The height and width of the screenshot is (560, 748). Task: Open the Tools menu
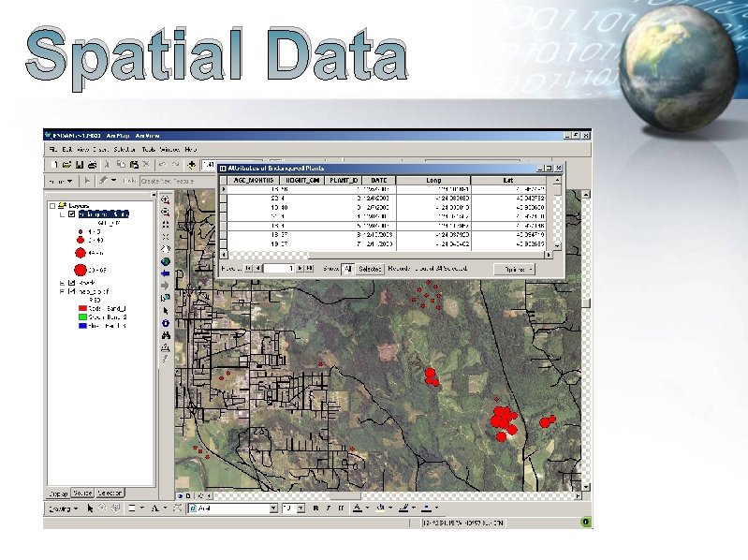point(149,149)
